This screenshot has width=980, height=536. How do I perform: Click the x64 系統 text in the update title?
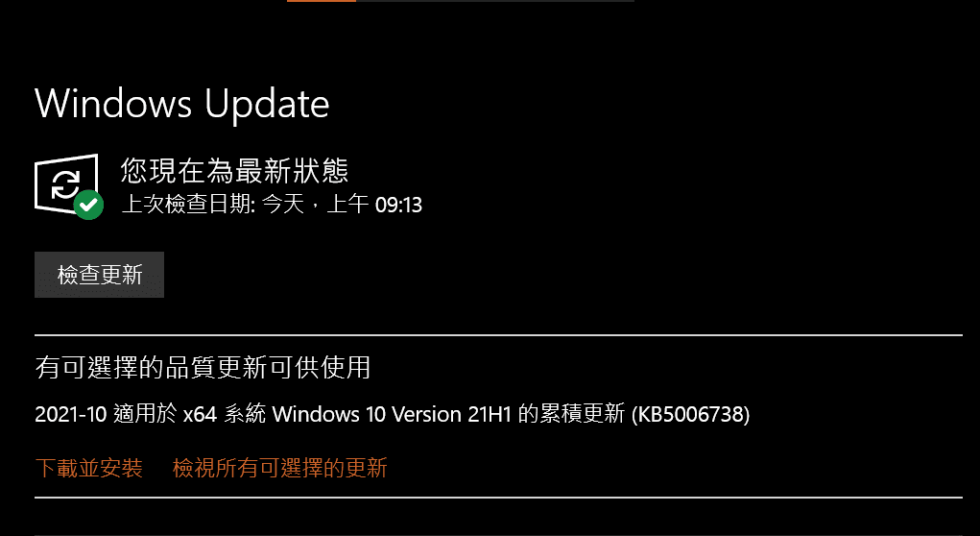pos(225,414)
